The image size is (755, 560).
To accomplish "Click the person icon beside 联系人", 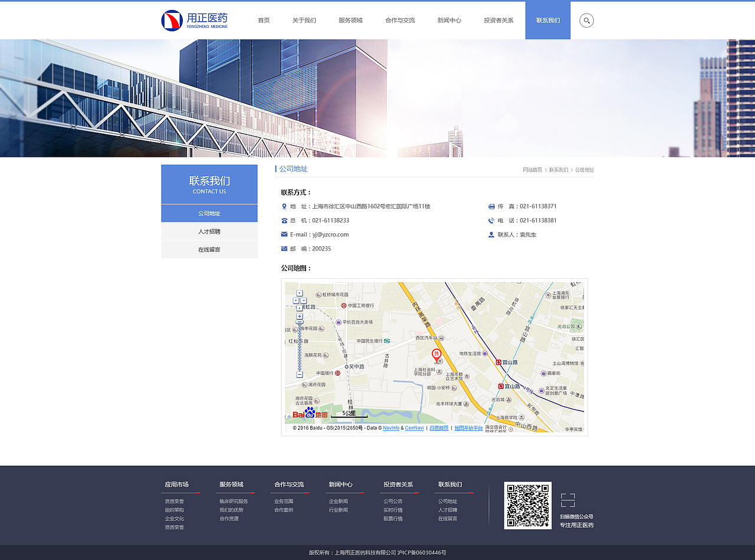I will 491,235.
